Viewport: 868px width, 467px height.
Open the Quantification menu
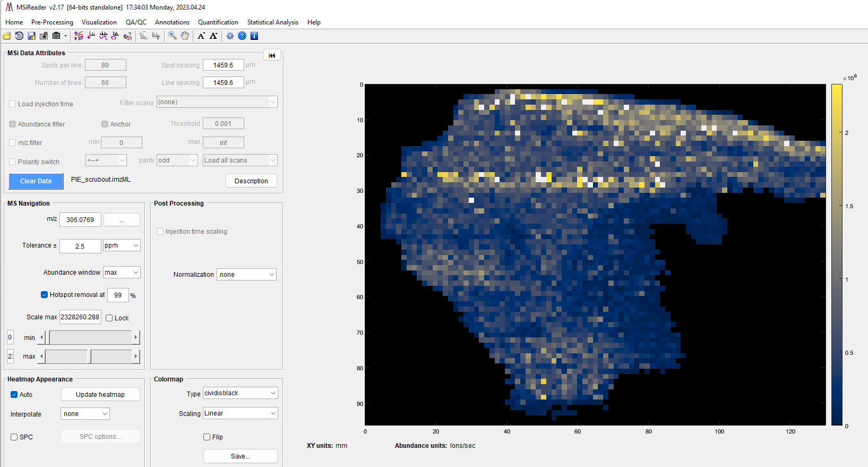pos(218,22)
